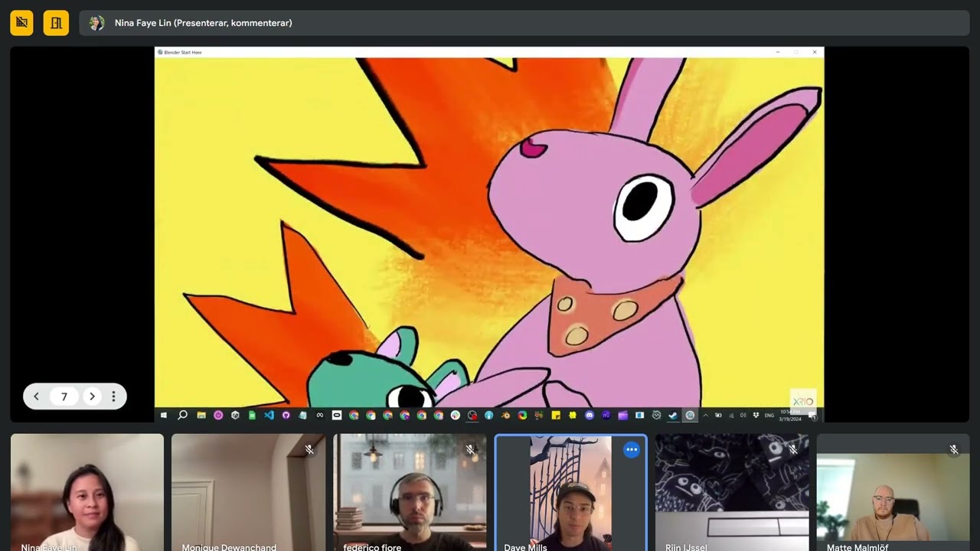The width and height of the screenshot is (980, 551).
Task: Click the Blender Start Here window title
Action: (x=183, y=52)
